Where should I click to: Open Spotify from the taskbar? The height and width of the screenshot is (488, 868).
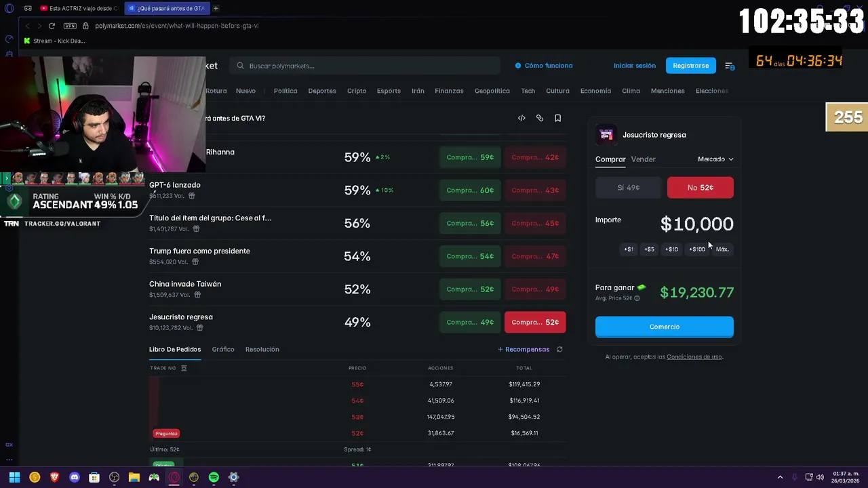(214, 477)
